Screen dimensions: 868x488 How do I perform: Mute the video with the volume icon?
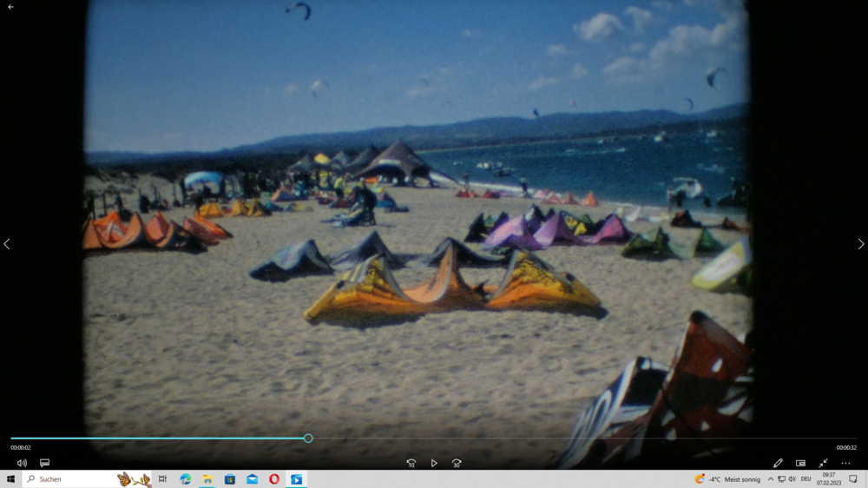click(x=22, y=464)
